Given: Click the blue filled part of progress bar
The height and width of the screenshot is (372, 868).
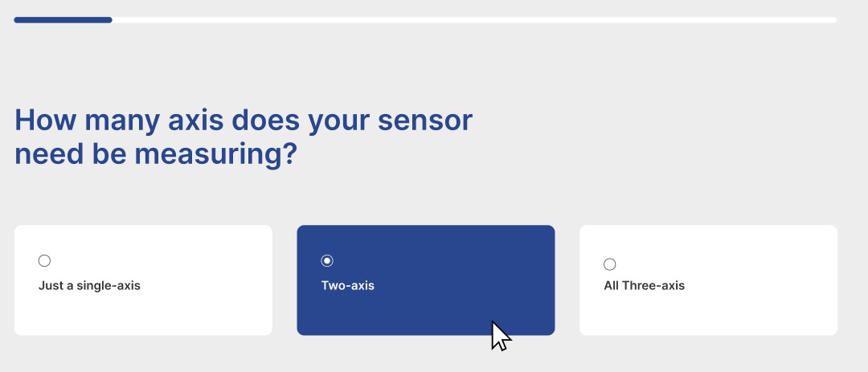Looking at the screenshot, I should tap(63, 20).
